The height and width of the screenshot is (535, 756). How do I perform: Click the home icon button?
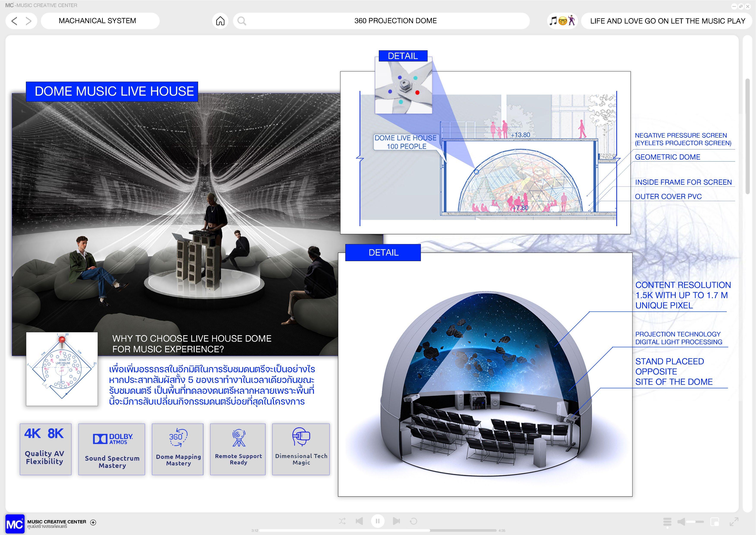[x=220, y=21]
